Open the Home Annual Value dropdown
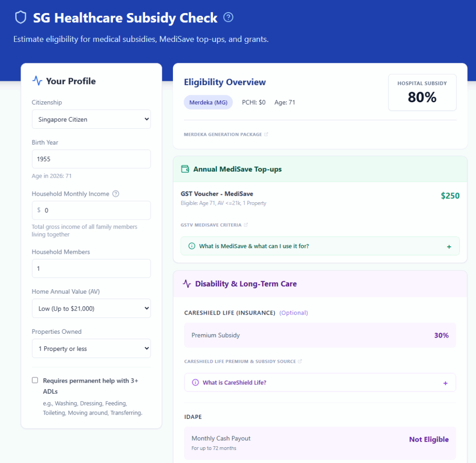 pyautogui.click(x=91, y=308)
